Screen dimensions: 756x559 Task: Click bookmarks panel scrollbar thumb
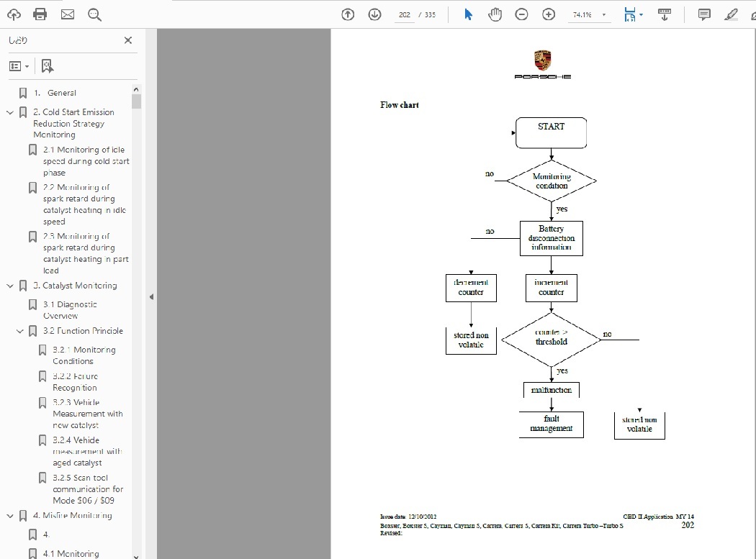(x=137, y=101)
